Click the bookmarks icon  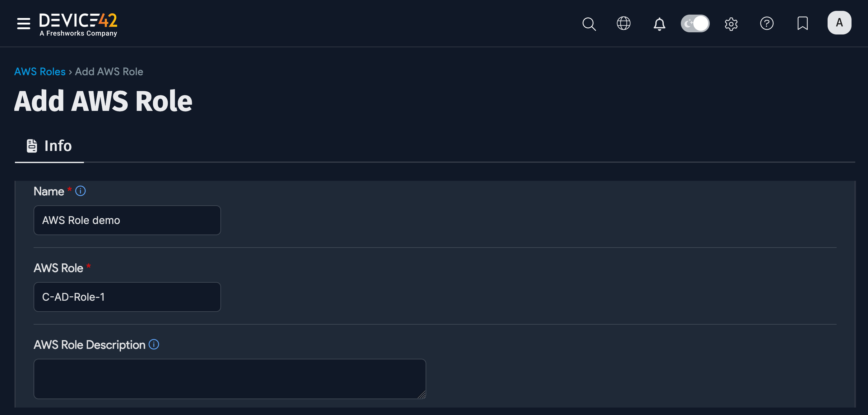coord(803,24)
